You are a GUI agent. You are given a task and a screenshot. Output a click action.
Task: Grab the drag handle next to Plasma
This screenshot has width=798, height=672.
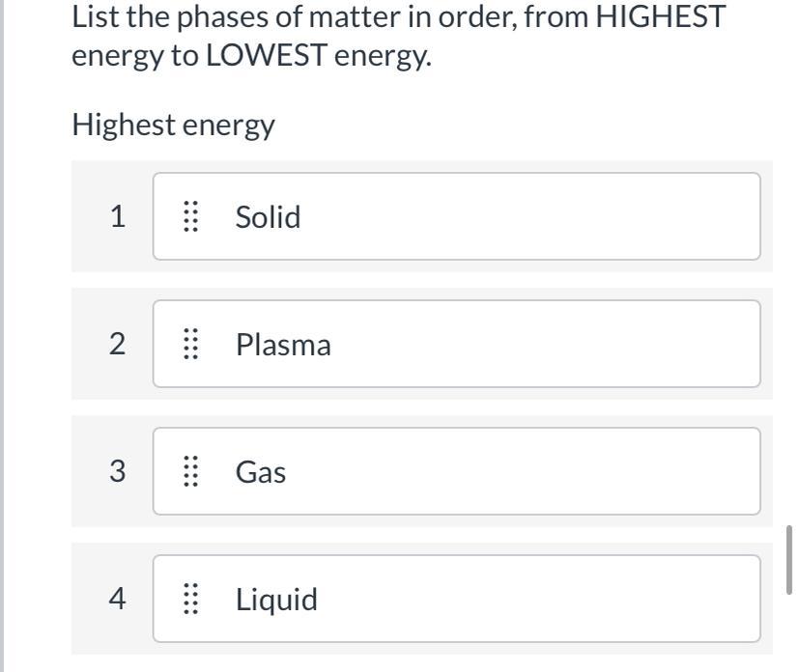pyautogui.click(x=190, y=344)
